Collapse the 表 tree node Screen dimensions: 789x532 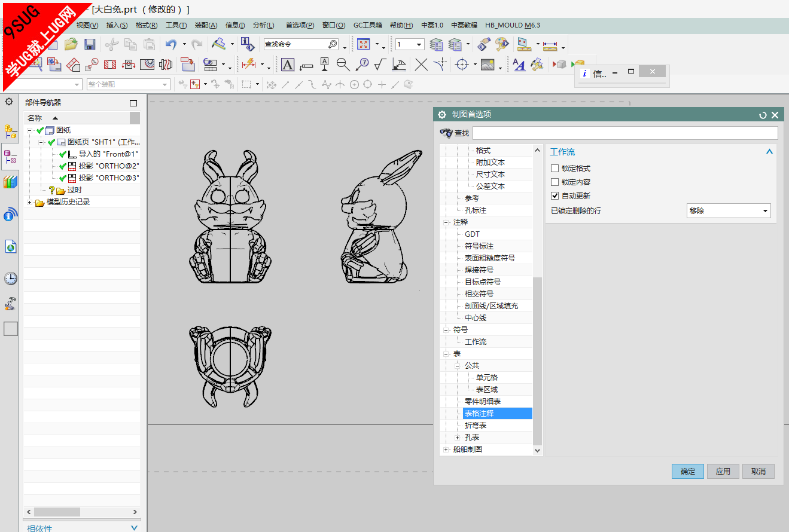click(446, 354)
